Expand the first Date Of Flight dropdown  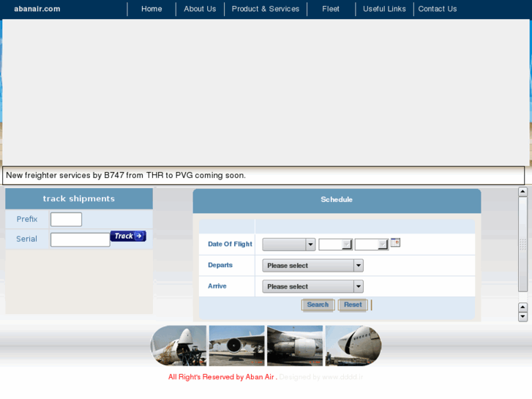tap(289, 245)
